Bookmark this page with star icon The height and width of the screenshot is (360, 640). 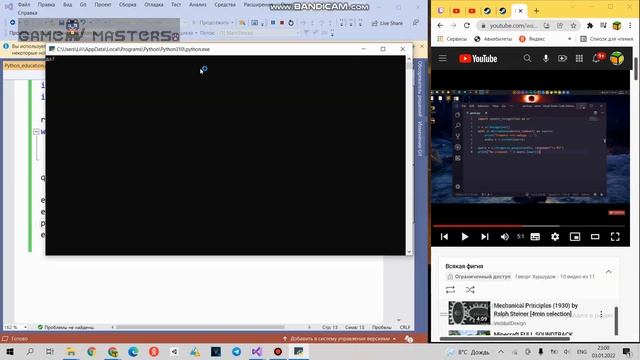tap(573, 25)
